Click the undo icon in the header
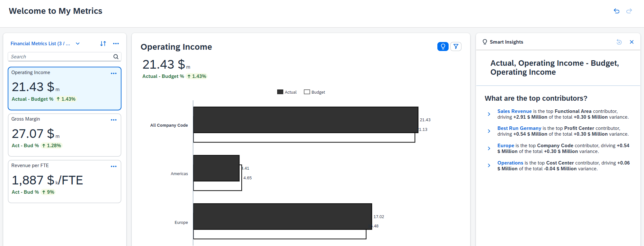Screen dimensions: 644x246 pos(616,11)
